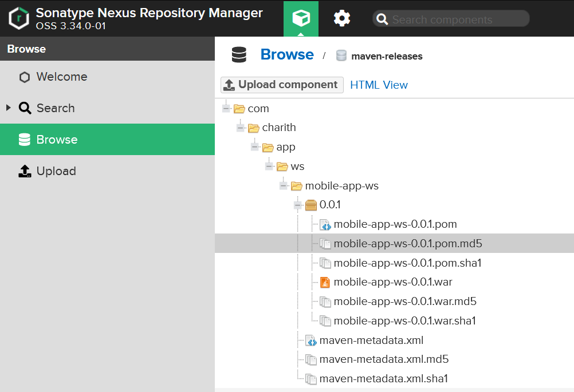Image resolution: width=574 pixels, height=392 pixels.
Task: Click the mobile-app-ws-0.0.1.war.md5 file icon
Action: pyautogui.click(x=325, y=302)
